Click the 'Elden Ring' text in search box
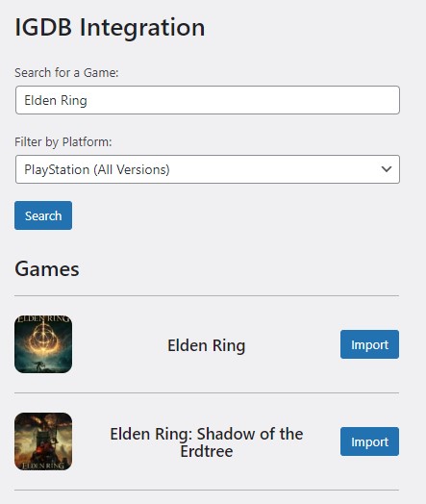Image resolution: width=426 pixels, height=504 pixels. 56,100
